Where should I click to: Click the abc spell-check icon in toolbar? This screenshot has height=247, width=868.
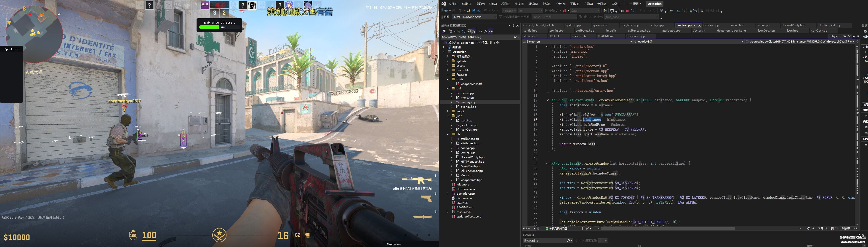click(671, 11)
